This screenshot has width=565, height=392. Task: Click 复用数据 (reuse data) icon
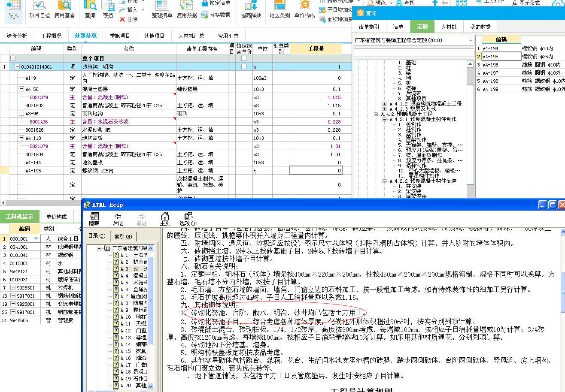click(x=187, y=10)
